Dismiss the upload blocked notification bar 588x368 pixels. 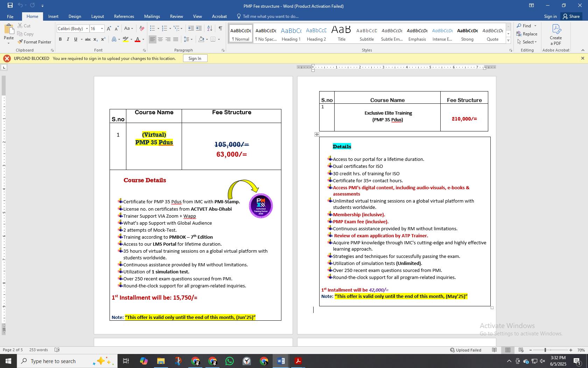tap(582, 58)
